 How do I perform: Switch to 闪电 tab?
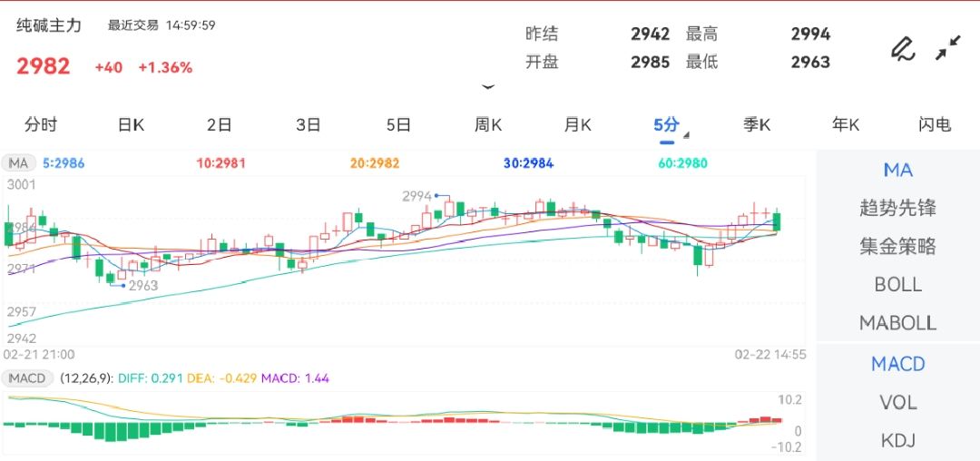click(x=935, y=125)
